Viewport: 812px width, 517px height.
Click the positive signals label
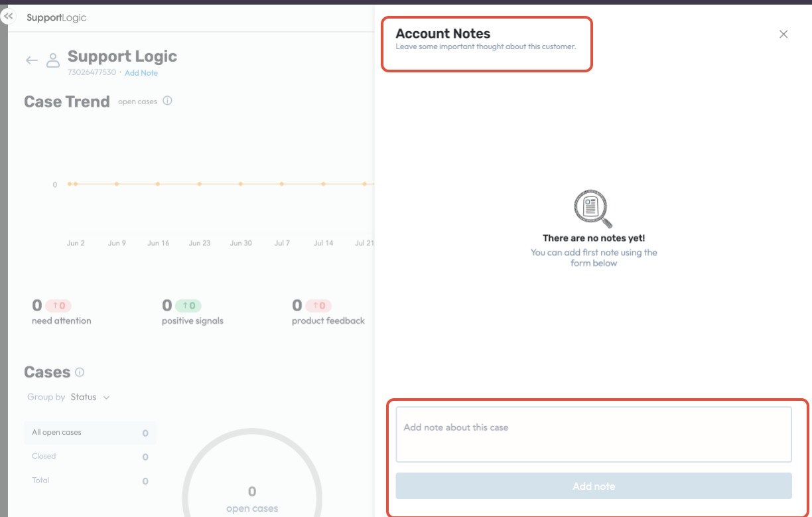192,321
